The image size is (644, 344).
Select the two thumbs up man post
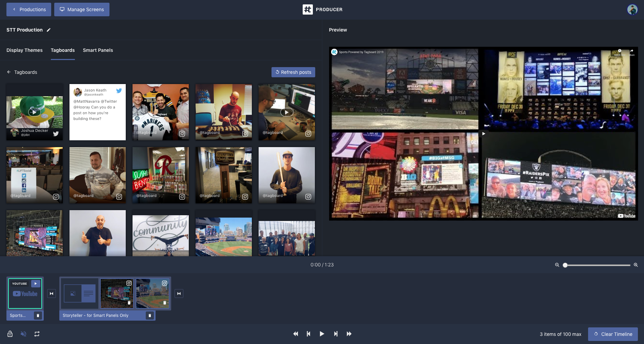click(98, 233)
